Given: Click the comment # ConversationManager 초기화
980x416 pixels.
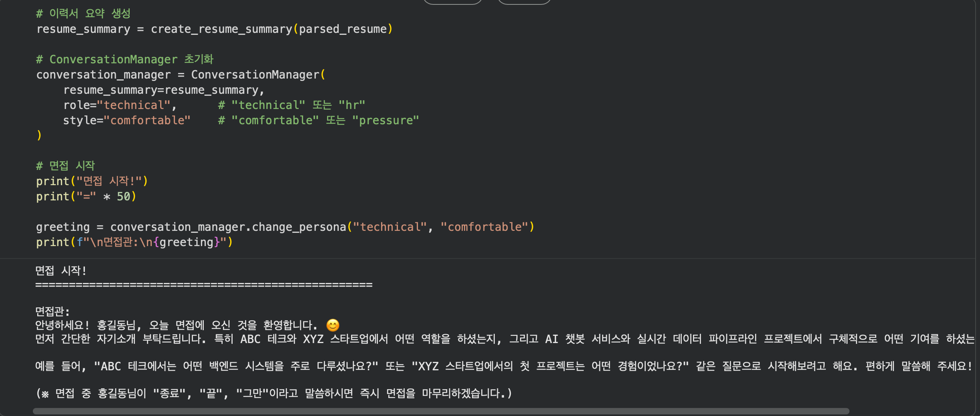Looking at the screenshot, I should click(124, 59).
